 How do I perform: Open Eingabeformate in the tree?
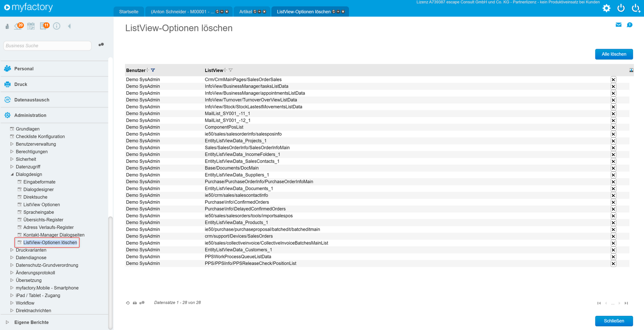(x=39, y=182)
